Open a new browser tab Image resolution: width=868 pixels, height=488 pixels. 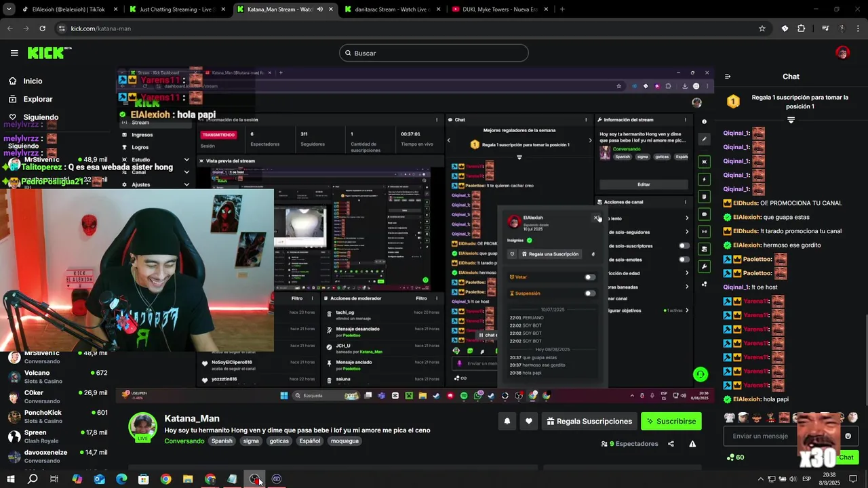tap(562, 9)
